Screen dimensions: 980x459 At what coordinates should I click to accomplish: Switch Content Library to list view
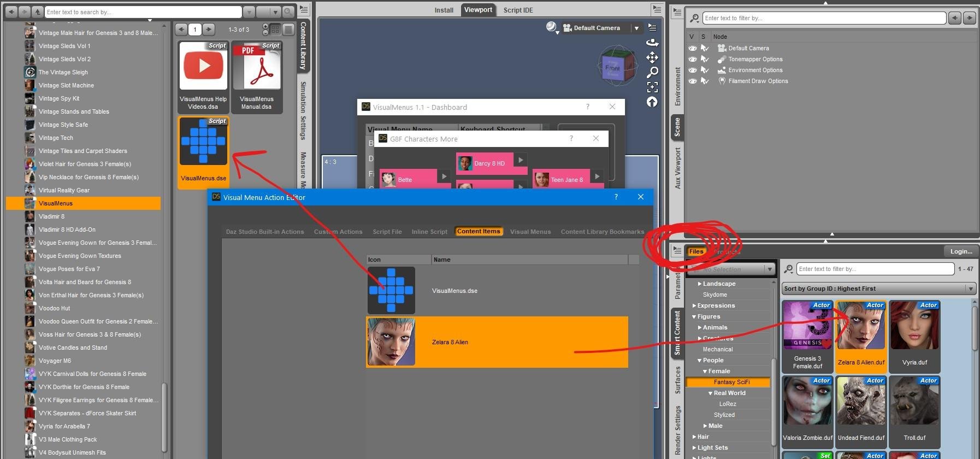coord(288,30)
